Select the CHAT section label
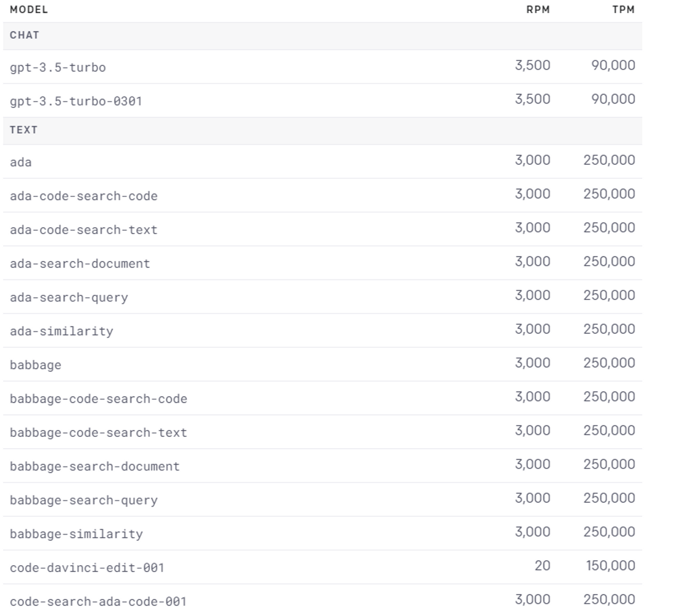This screenshot has width=700, height=610. [x=24, y=36]
